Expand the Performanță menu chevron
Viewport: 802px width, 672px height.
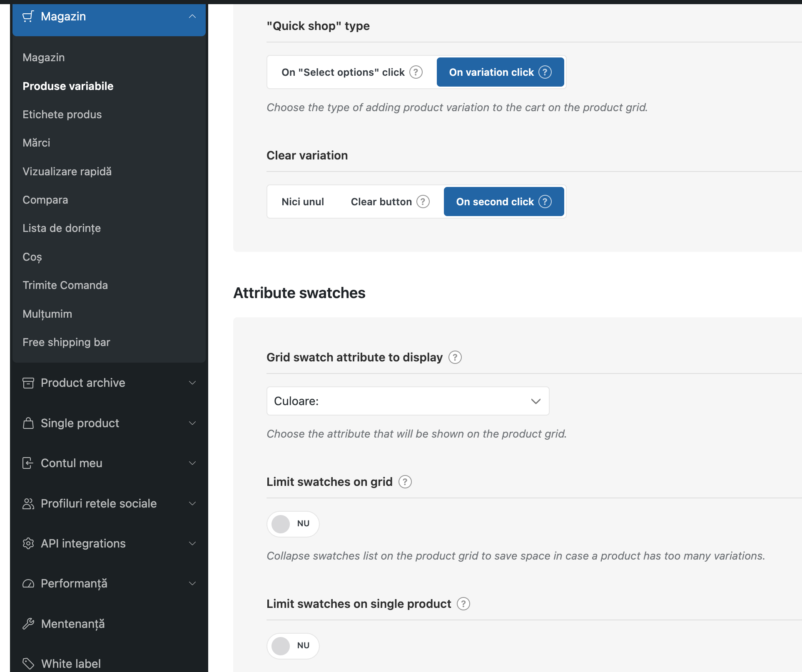coord(192,583)
